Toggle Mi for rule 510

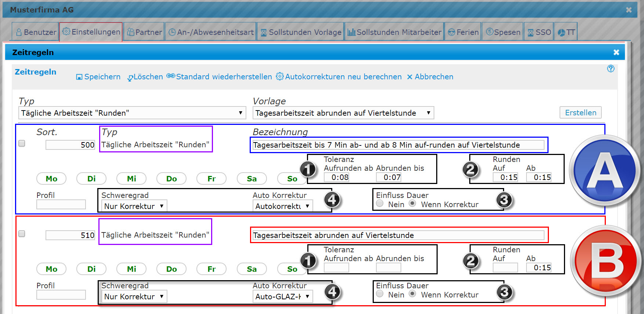click(x=131, y=269)
